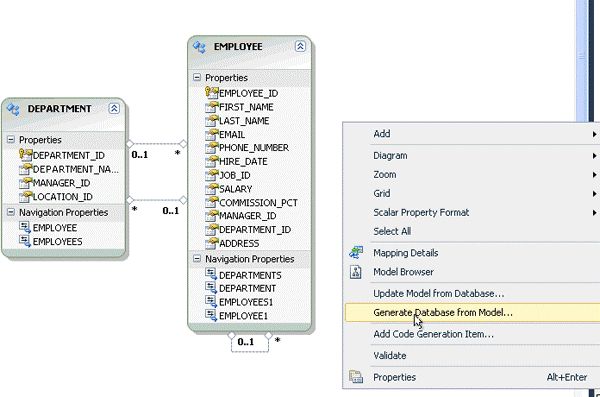This screenshot has height=397, width=600.
Task: Collapse EMPLOYEE Navigation Properties section
Action: [197, 259]
